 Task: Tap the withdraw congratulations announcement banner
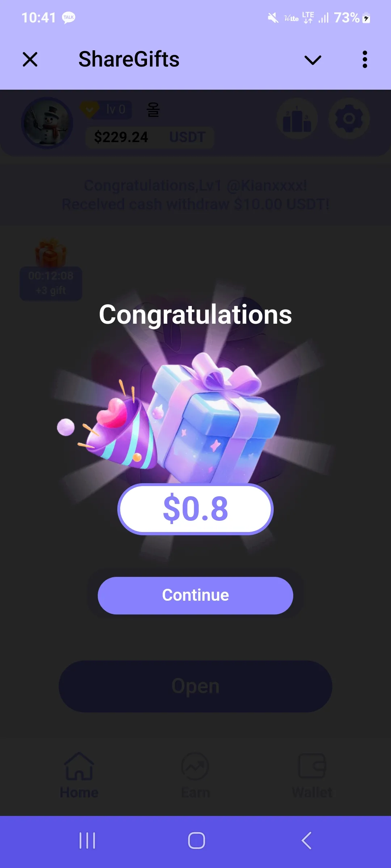tap(195, 195)
